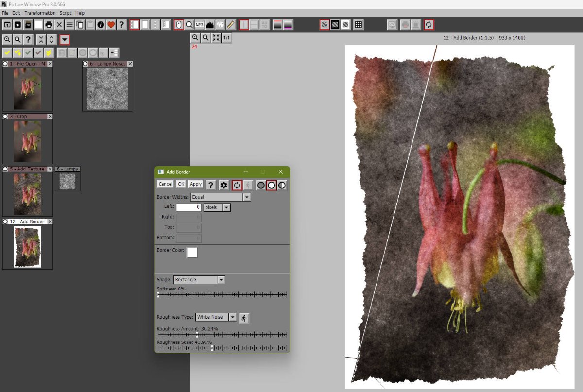Click the white Border Color swatch

[x=192, y=253]
